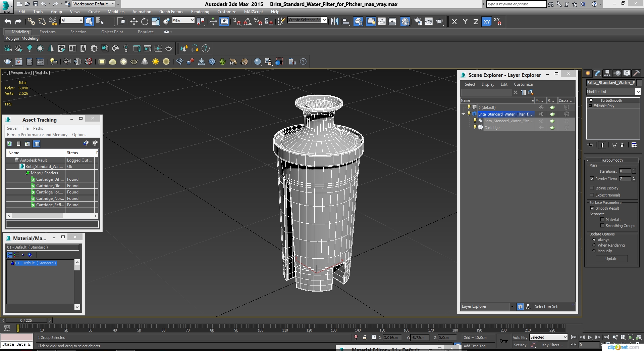Collapse the Brita_Standard_Water_Filter layer tree
The width and height of the screenshot is (644, 351).
coord(464,114)
